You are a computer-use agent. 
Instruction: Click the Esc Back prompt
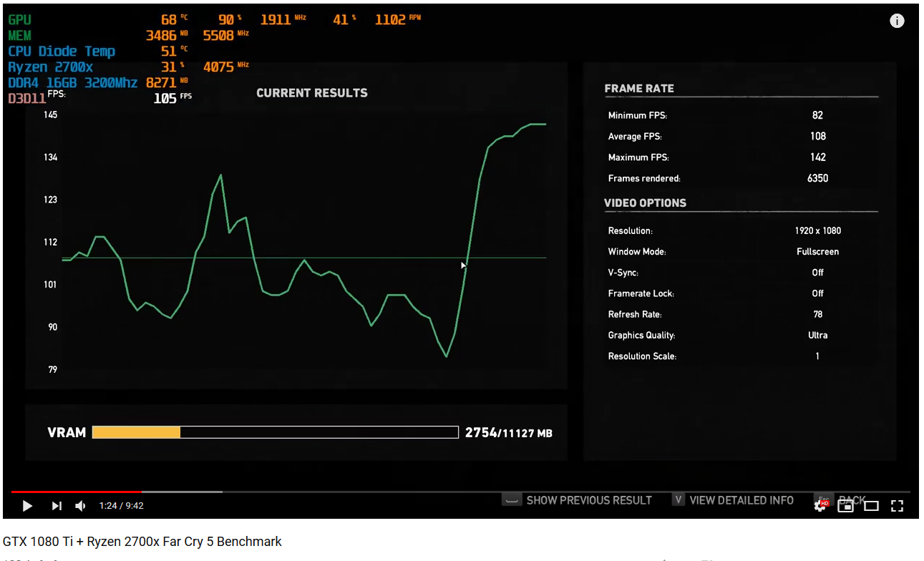[840, 500]
